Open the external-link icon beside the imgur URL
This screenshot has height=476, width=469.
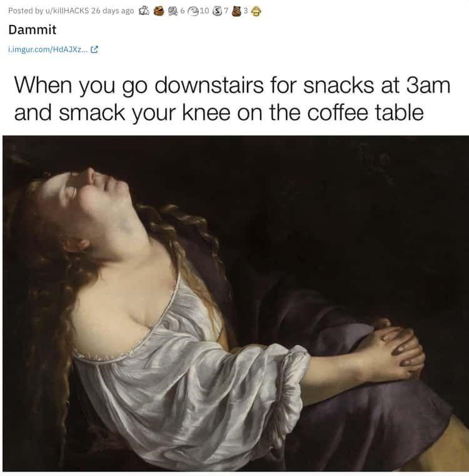pos(94,49)
